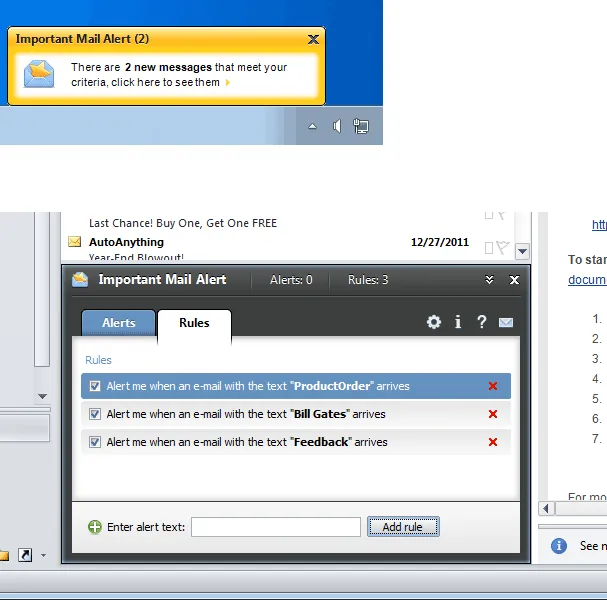Uncheck the Bill Gates rule checkbox
Image resolution: width=607 pixels, height=600 pixels.
tap(95, 414)
